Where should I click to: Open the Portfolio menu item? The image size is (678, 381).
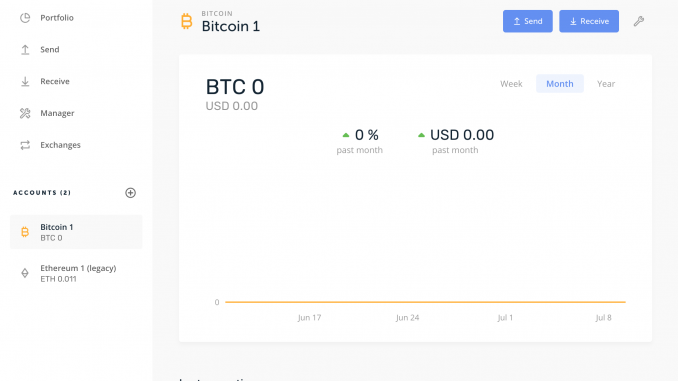coord(57,18)
